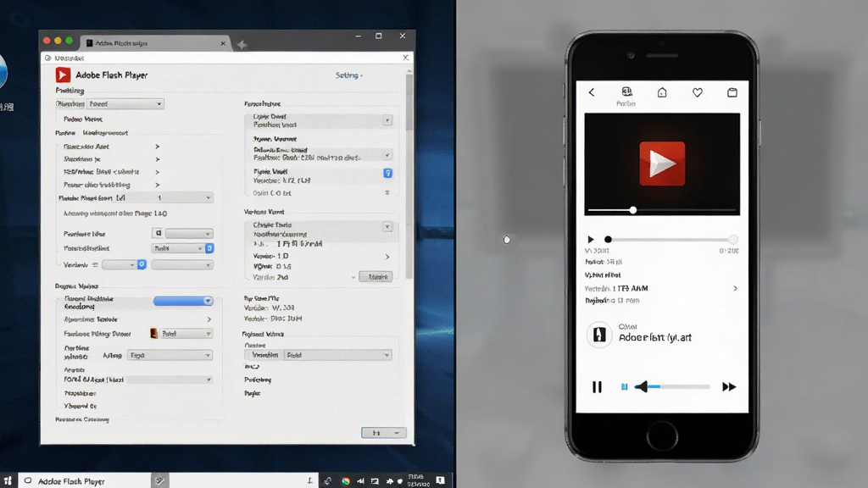This screenshot has height=488, width=868.
Task: Skip ahead with the fast-forward button
Action: click(729, 386)
